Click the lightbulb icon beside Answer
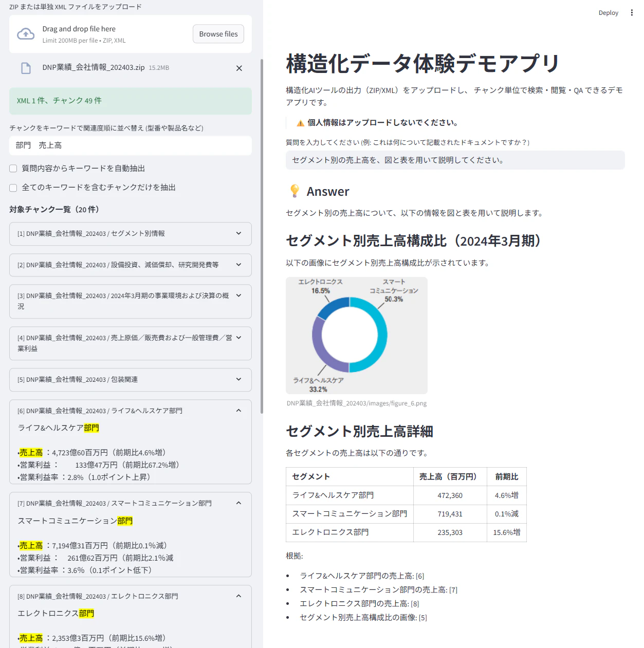 pyautogui.click(x=295, y=191)
